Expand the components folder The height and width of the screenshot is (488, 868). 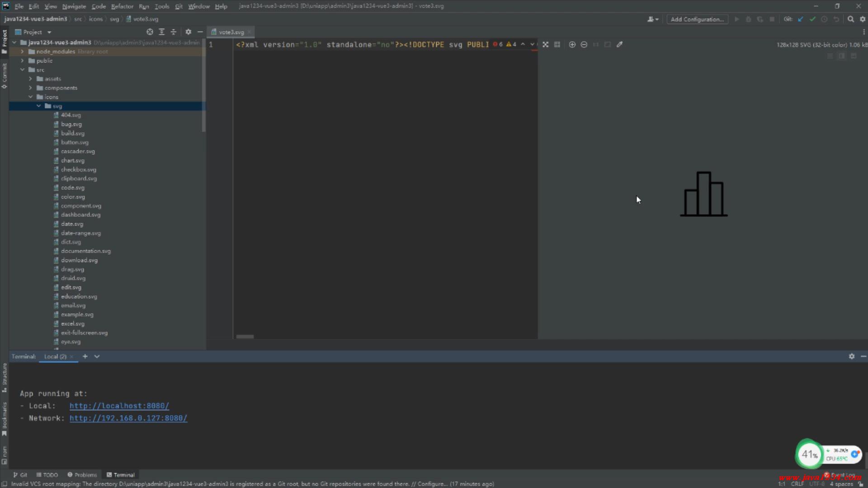coord(30,88)
